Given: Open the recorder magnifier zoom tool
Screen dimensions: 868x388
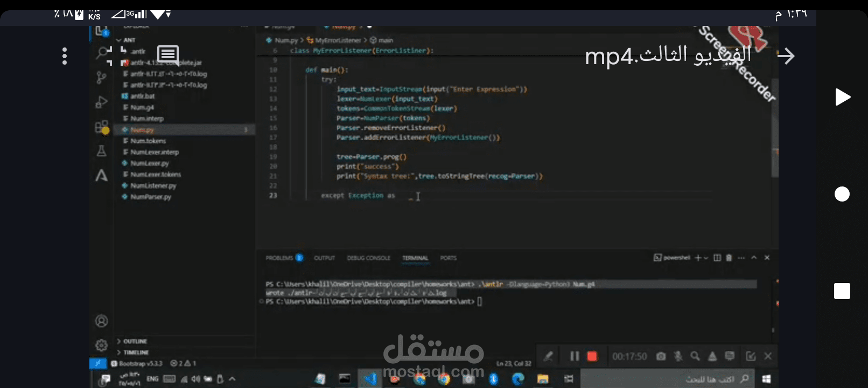Looking at the screenshot, I should pos(695,356).
